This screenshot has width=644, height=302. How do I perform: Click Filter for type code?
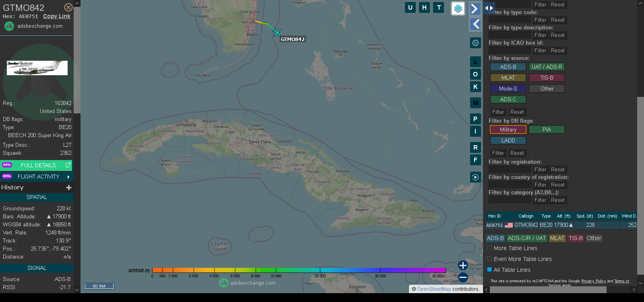pyautogui.click(x=540, y=20)
